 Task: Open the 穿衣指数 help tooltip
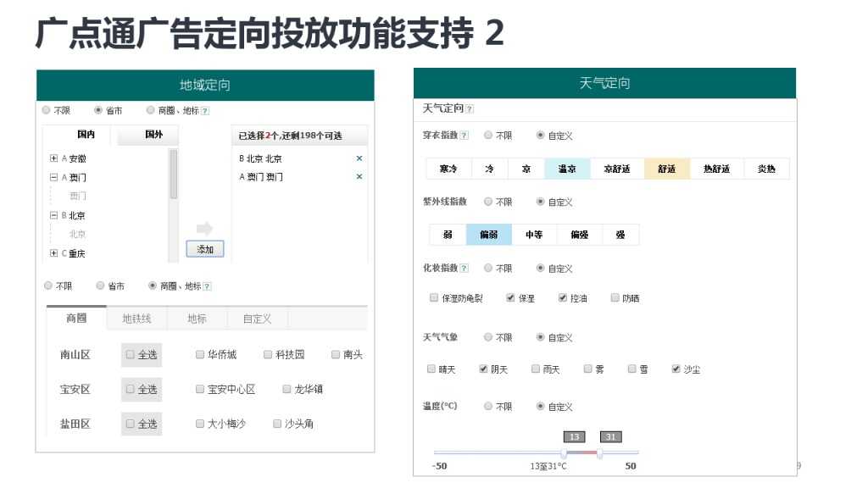[x=465, y=134]
